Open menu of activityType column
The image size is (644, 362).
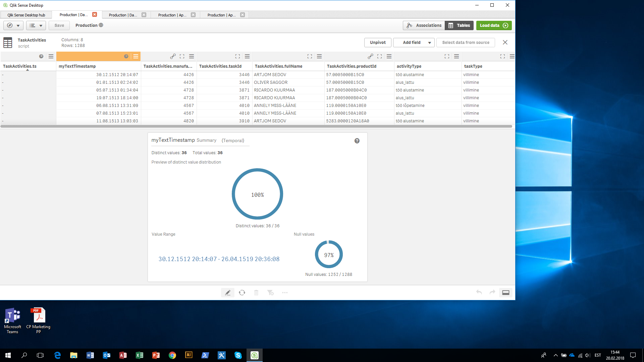457,56
